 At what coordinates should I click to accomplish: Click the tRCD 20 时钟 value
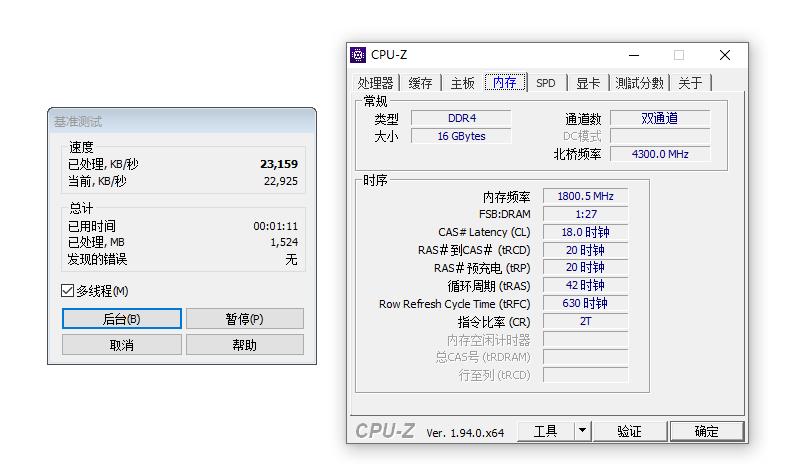pyautogui.click(x=586, y=250)
